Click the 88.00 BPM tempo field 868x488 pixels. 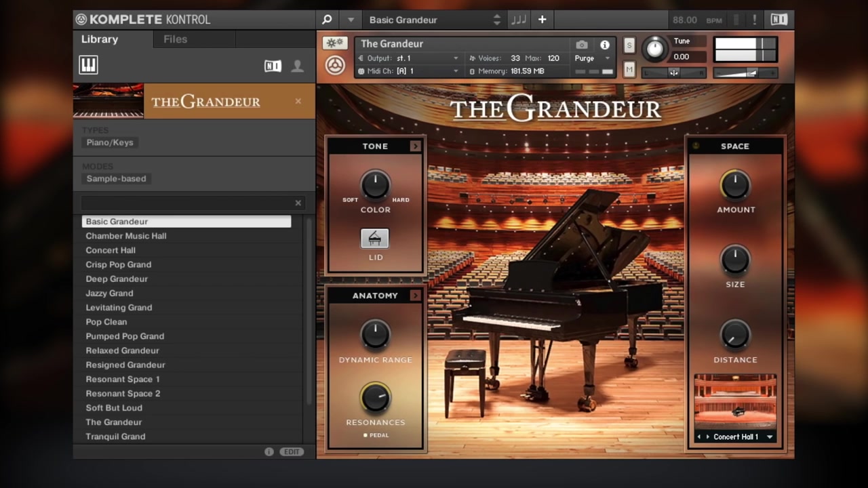[x=696, y=20]
